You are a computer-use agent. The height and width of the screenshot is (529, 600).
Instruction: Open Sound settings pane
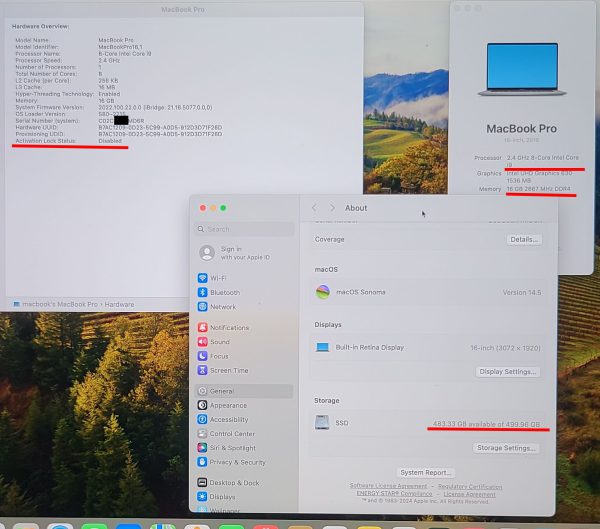(x=219, y=342)
